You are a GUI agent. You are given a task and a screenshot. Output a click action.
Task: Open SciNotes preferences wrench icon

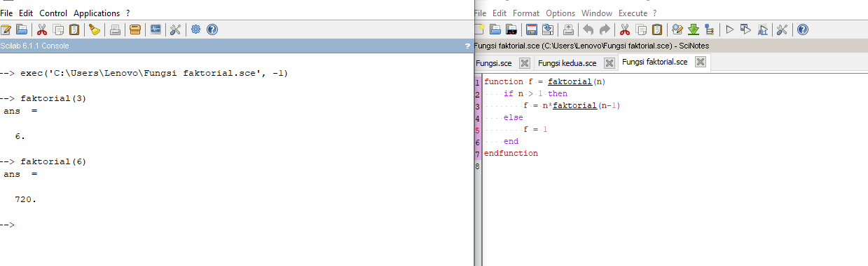coord(783,29)
